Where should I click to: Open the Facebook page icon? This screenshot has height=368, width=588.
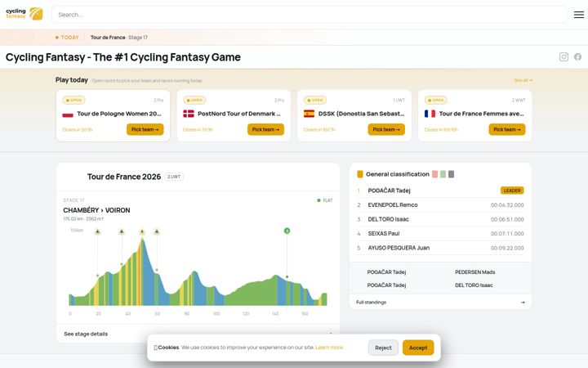pyautogui.click(x=577, y=56)
